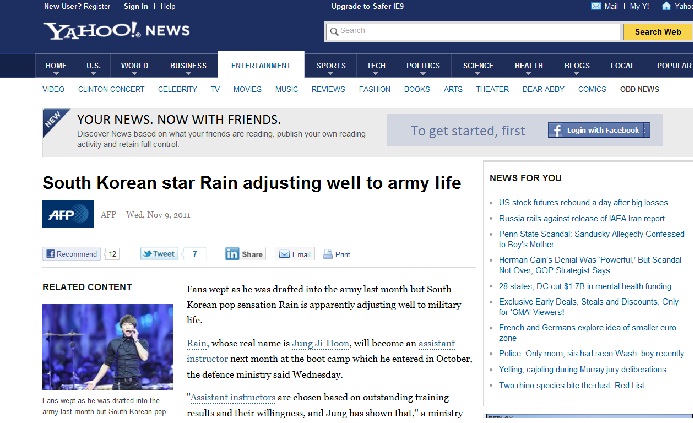This screenshot has height=423, width=693.
Task: Click the Search Web button
Action: [658, 32]
